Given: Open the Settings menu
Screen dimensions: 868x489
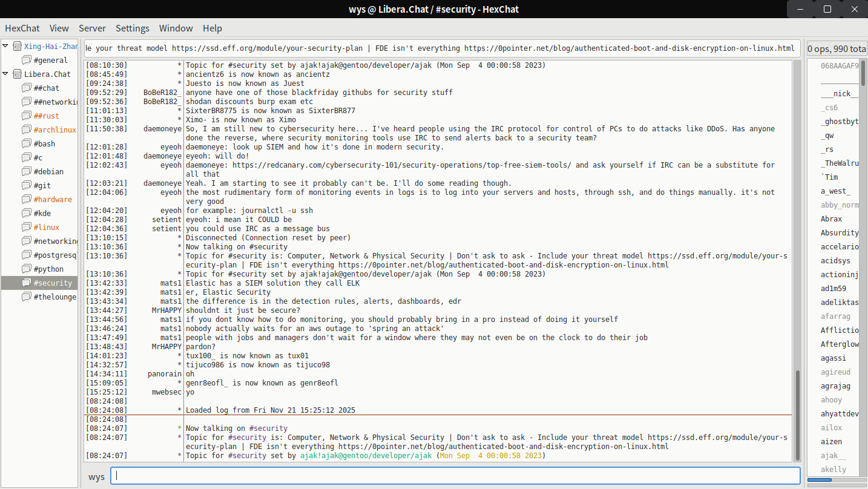Looking at the screenshot, I should tap(133, 28).
